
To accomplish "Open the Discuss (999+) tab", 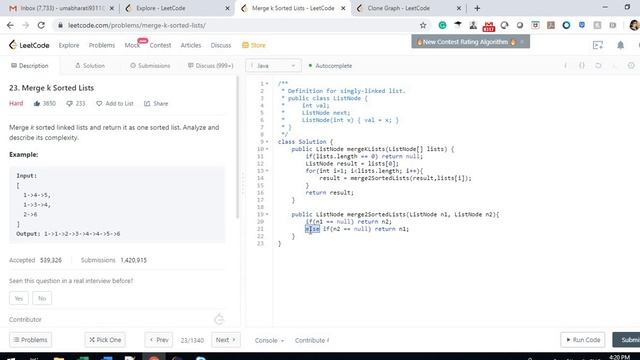I will point(211,66).
